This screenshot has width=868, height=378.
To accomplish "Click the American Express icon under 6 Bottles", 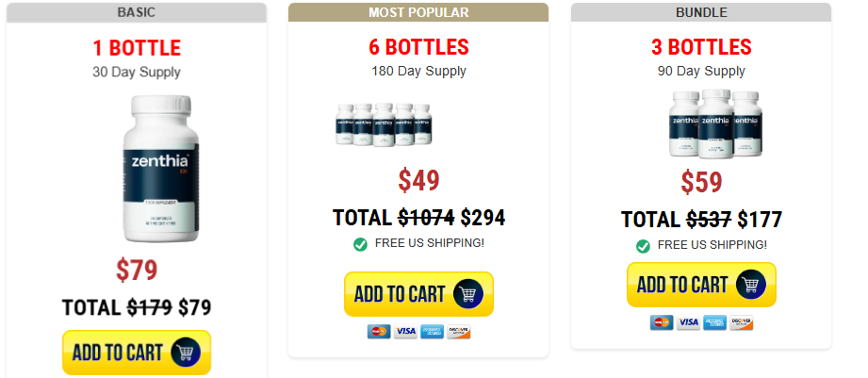I will pos(432,332).
